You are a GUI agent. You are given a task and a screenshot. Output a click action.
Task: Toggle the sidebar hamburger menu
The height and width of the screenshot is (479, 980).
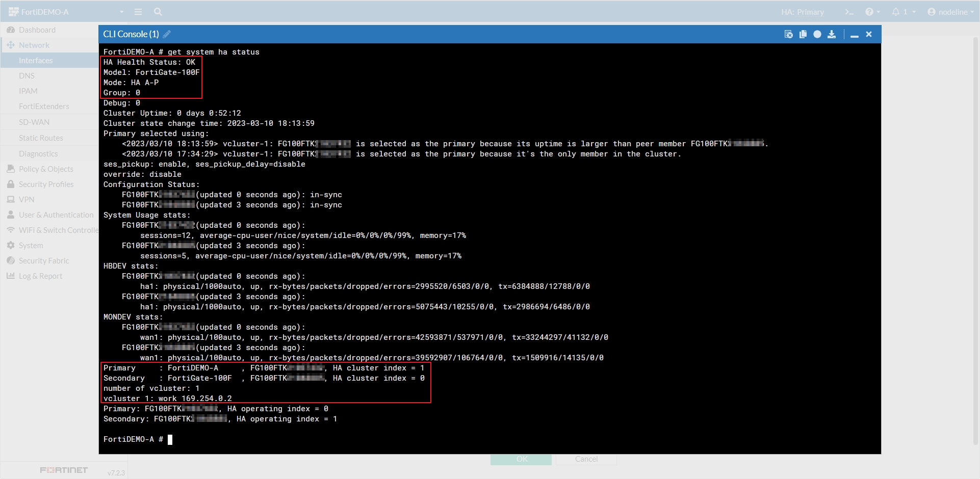(x=138, y=12)
